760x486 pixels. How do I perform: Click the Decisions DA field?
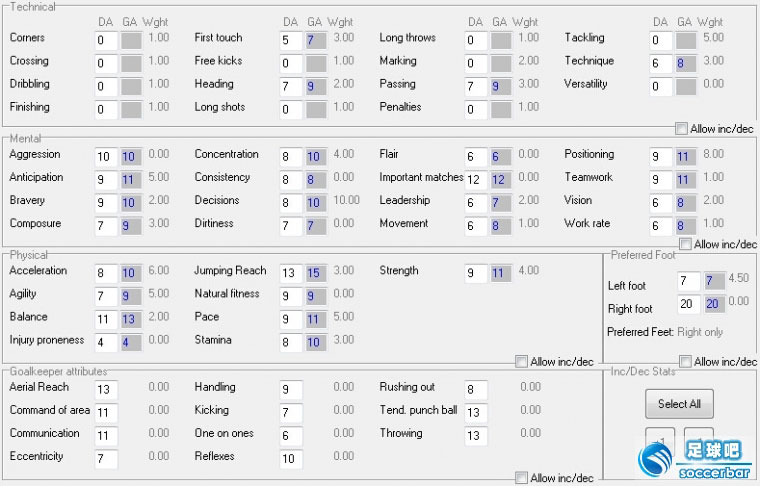(291, 203)
